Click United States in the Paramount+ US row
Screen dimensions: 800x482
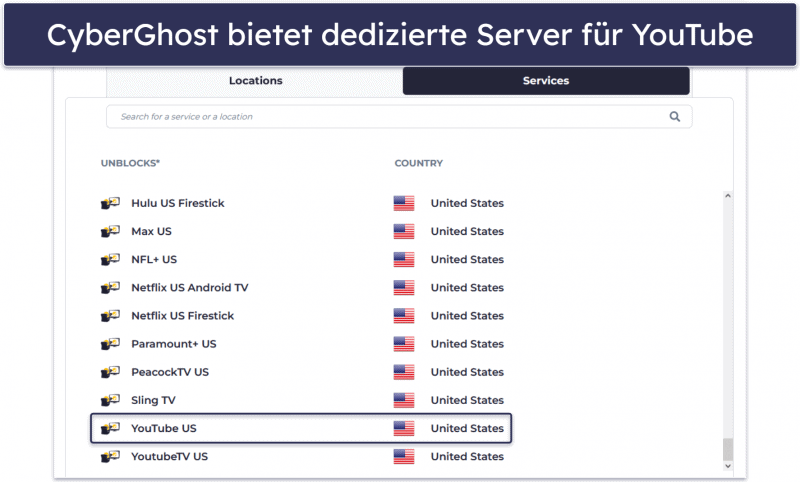coord(467,343)
